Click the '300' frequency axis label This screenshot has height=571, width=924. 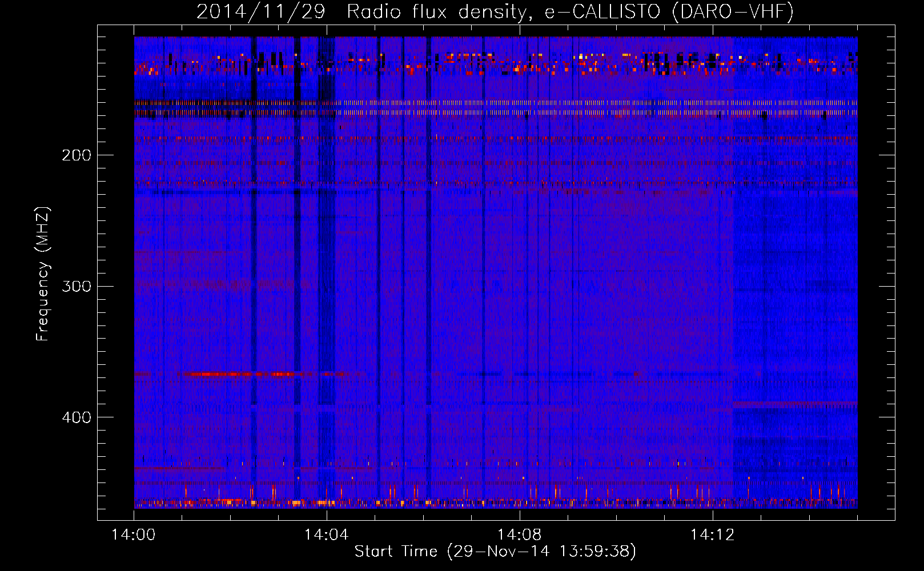tap(77, 286)
